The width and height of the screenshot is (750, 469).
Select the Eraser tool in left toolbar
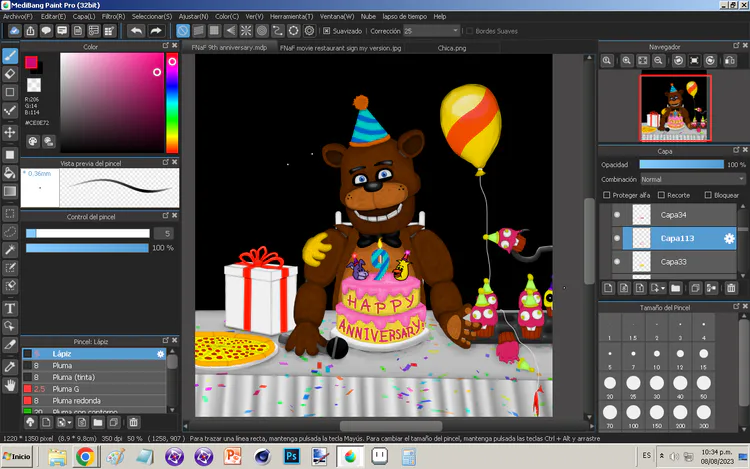coord(10,73)
